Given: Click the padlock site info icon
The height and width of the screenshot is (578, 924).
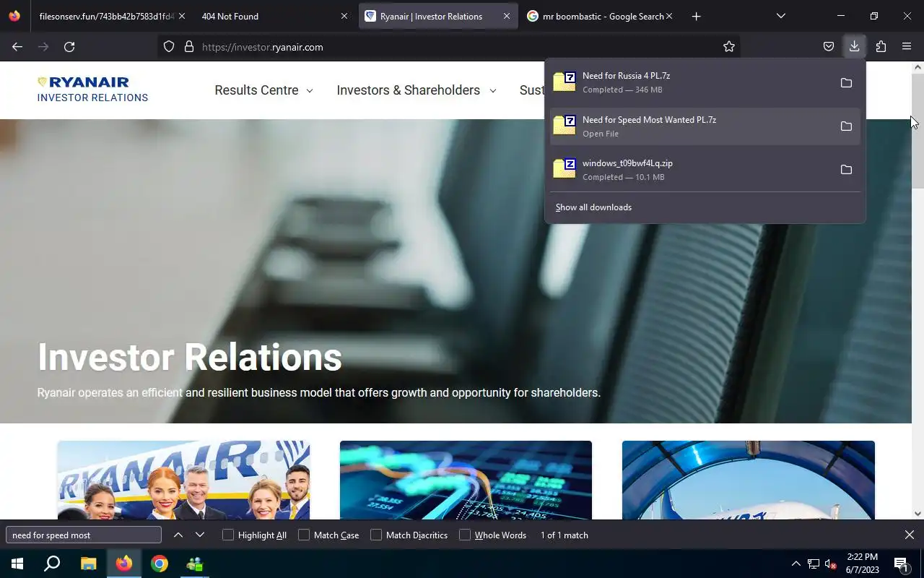Looking at the screenshot, I should [x=189, y=47].
